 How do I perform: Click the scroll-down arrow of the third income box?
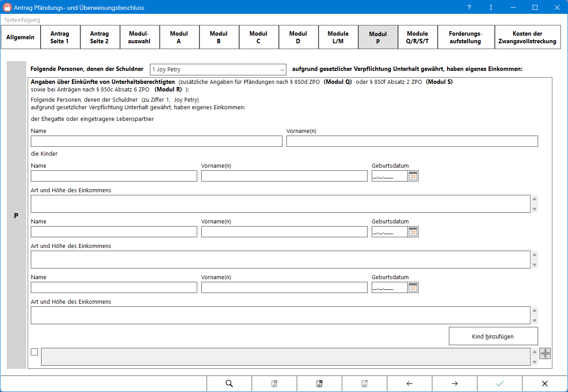535,320
